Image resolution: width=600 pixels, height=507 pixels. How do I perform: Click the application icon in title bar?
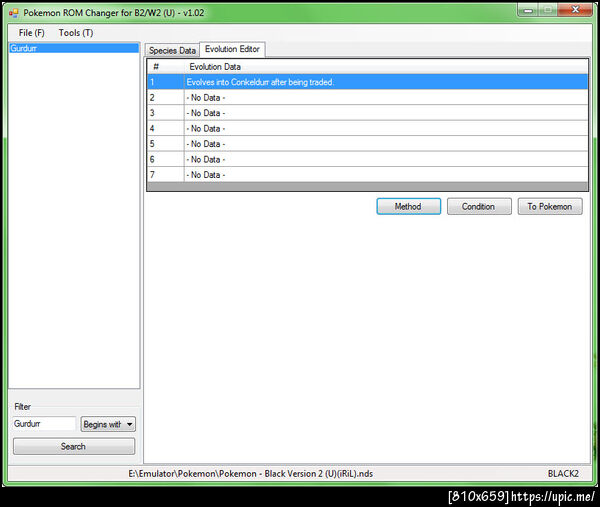[14, 13]
